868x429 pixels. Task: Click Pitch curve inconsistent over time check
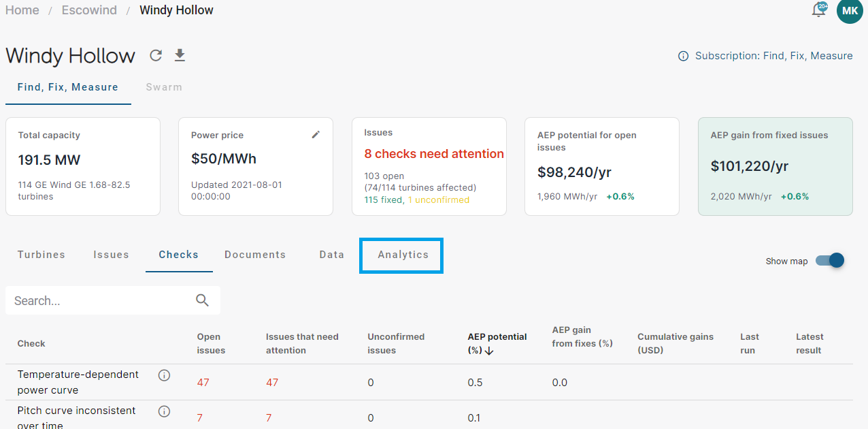(x=76, y=418)
